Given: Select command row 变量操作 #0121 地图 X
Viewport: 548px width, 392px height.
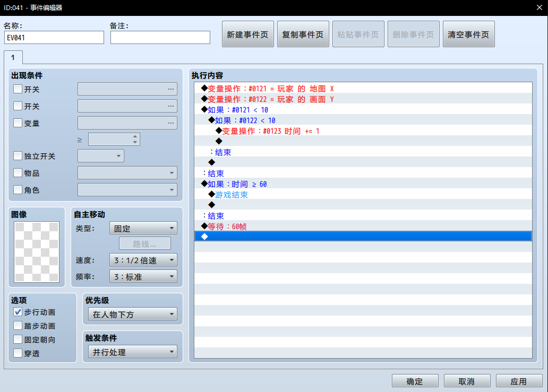Looking at the screenshot, I should pyautogui.click(x=363, y=89).
